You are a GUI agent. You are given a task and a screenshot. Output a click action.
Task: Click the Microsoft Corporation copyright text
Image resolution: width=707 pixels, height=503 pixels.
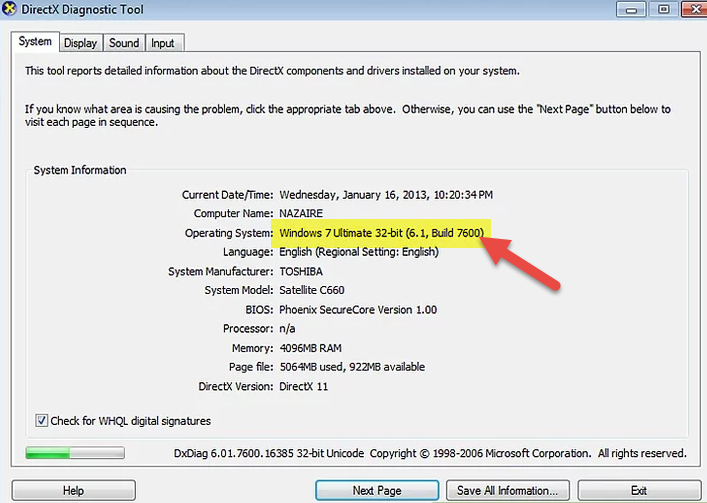[528, 453]
